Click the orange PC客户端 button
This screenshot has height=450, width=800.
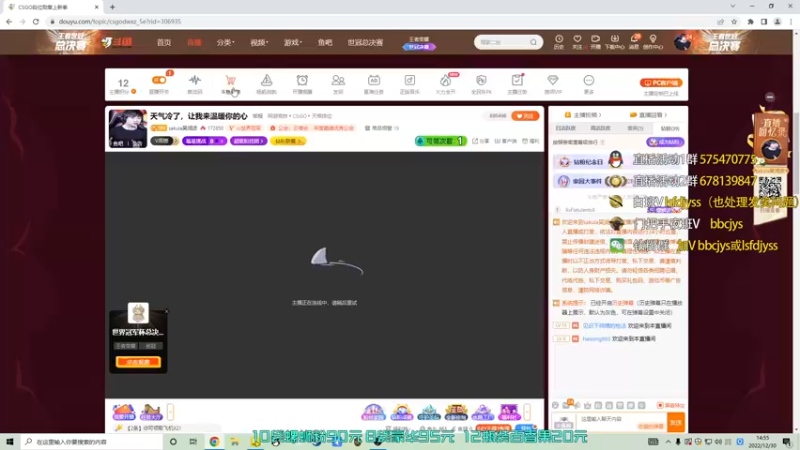click(661, 83)
